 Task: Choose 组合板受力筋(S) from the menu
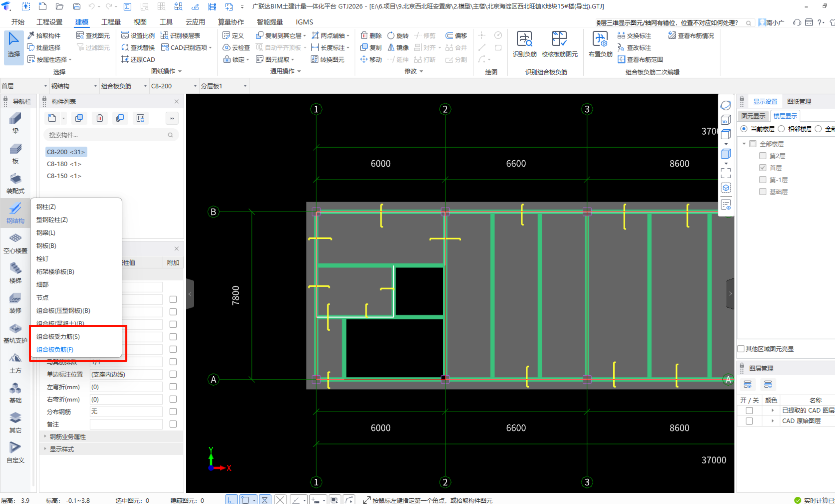pos(58,336)
